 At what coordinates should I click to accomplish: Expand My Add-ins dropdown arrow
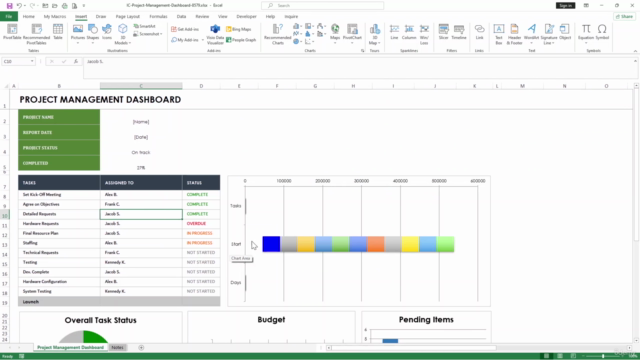(x=203, y=40)
